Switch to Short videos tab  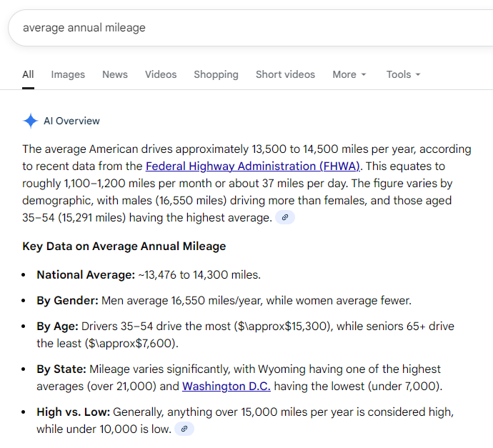pyautogui.click(x=285, y=74)
